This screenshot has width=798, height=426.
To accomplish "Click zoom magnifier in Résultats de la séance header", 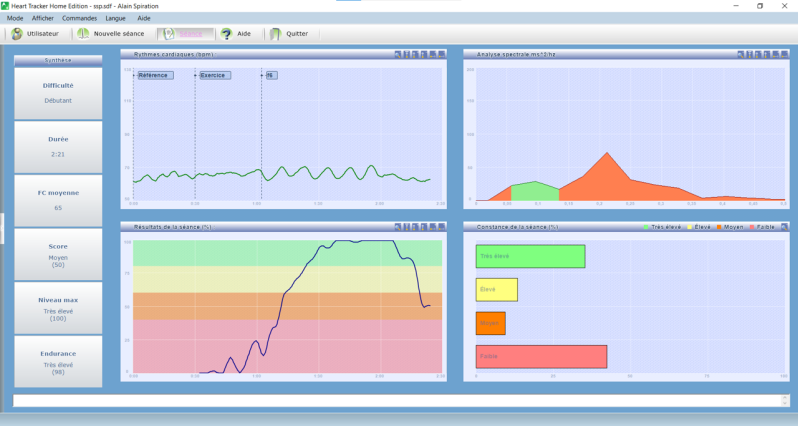I will pos(398,227).
